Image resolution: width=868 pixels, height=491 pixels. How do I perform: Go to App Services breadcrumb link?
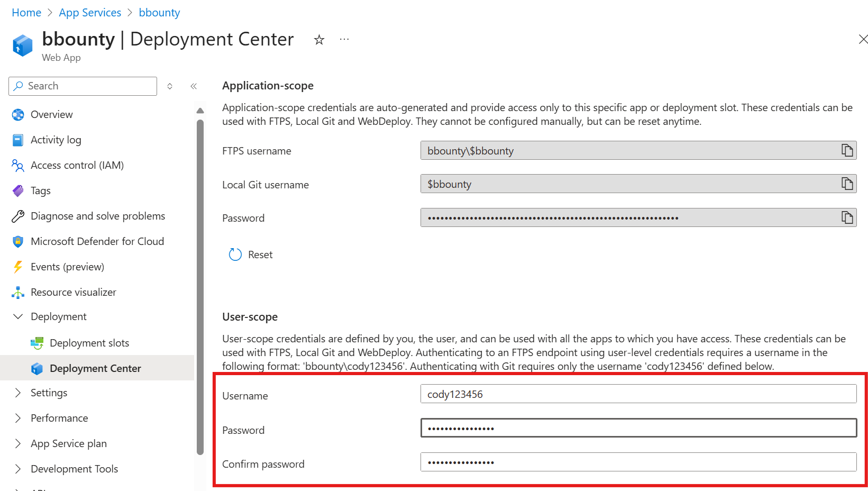tap(90, 13)
